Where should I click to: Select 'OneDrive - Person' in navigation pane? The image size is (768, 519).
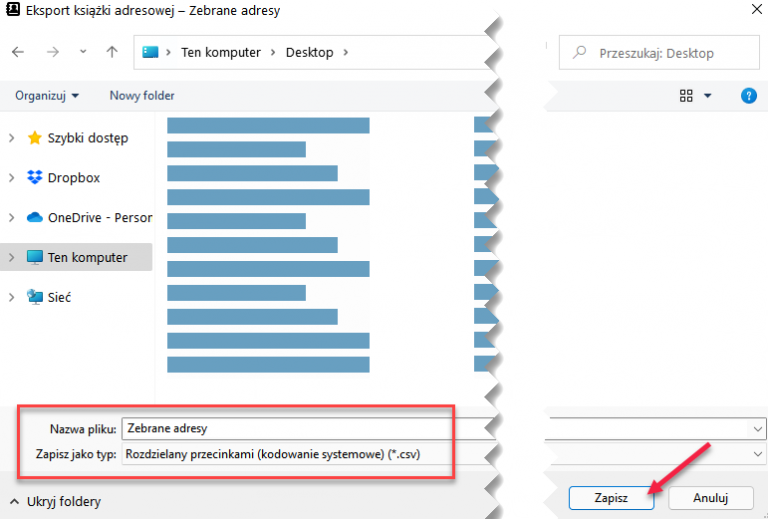coord(100,217)
